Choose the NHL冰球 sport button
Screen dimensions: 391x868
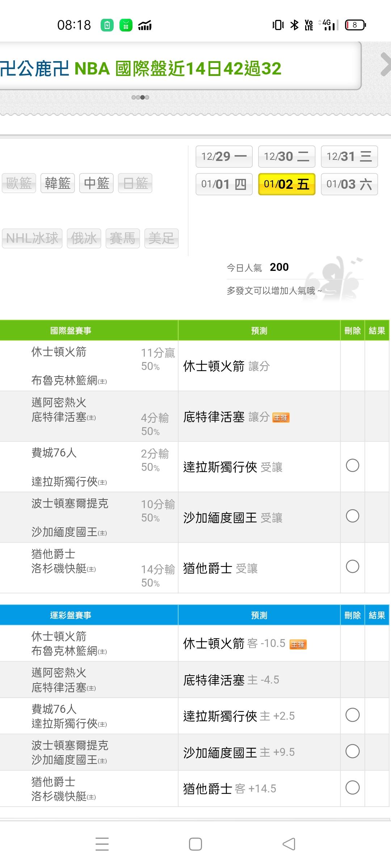(32, 238)
